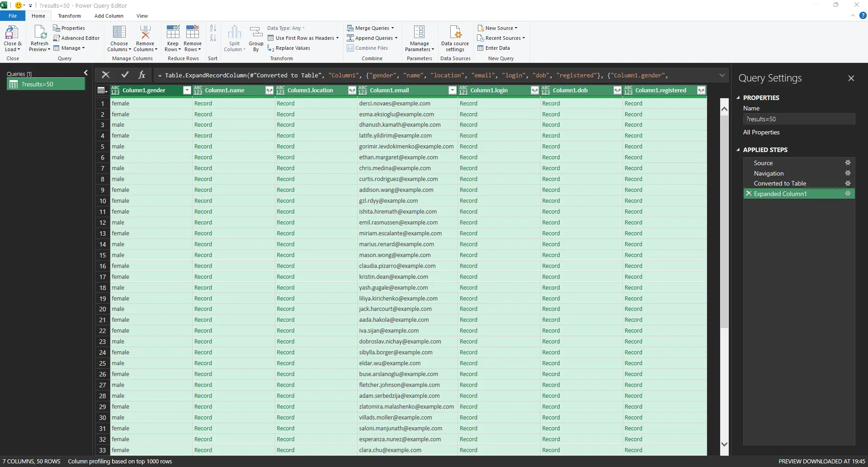Sort ascending with the A-Z icon
Image resolution: width=868 pixels, height=467 pixels.
point(213,28)
